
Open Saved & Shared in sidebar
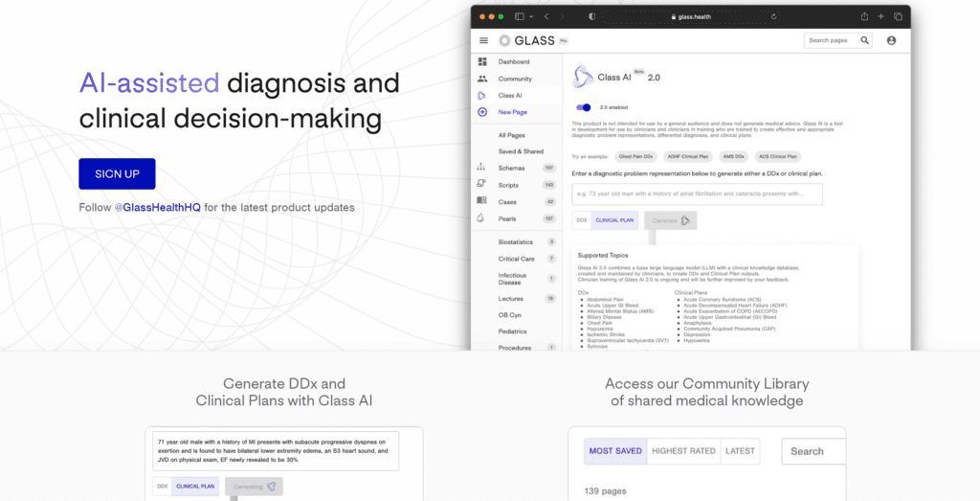coord(521,151)
